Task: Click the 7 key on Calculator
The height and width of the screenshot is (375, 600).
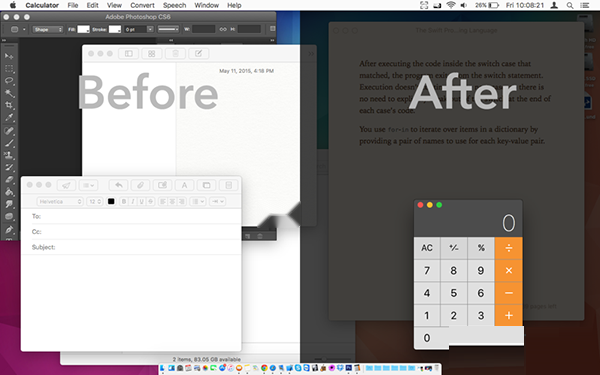Action: [427, 271]
